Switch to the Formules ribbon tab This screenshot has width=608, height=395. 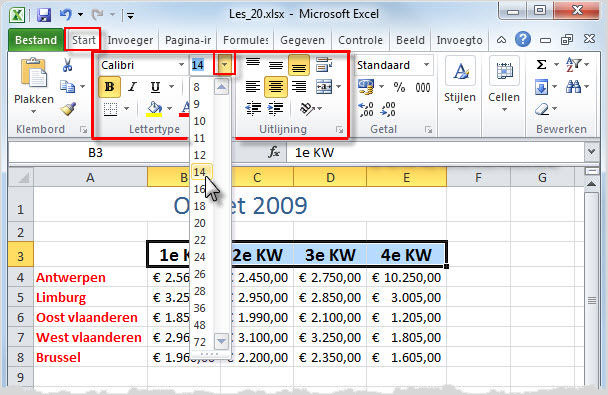(x=245, y=40)
